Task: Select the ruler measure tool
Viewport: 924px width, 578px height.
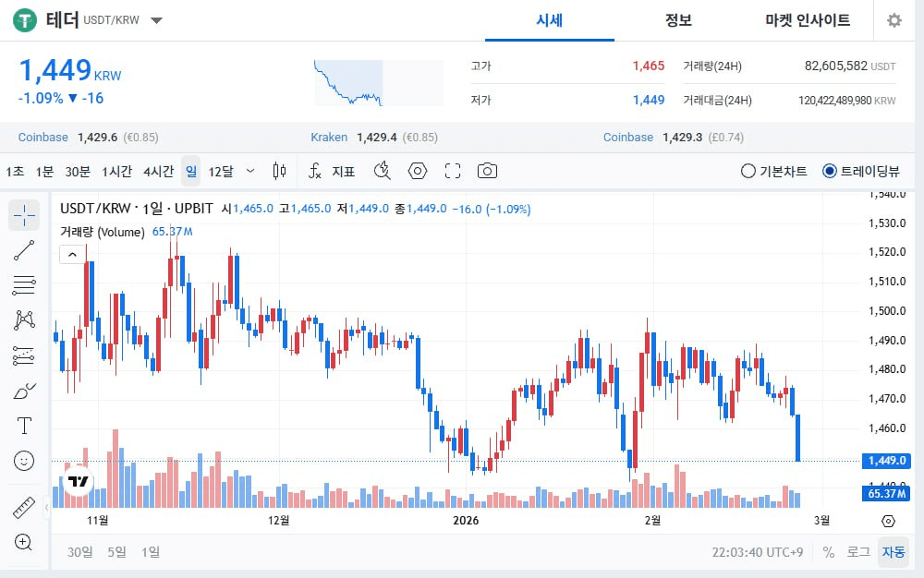Action: coord(25,507)
